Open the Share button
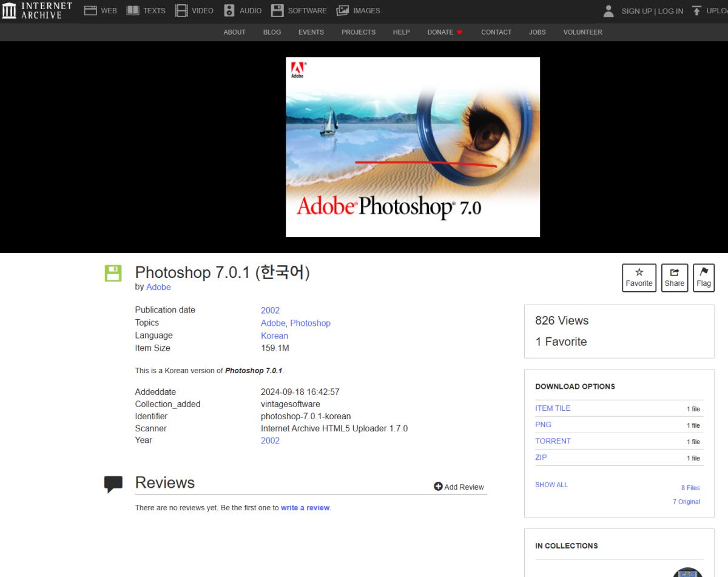Viewport: 728px width, 577px height. tap(674, 278)
